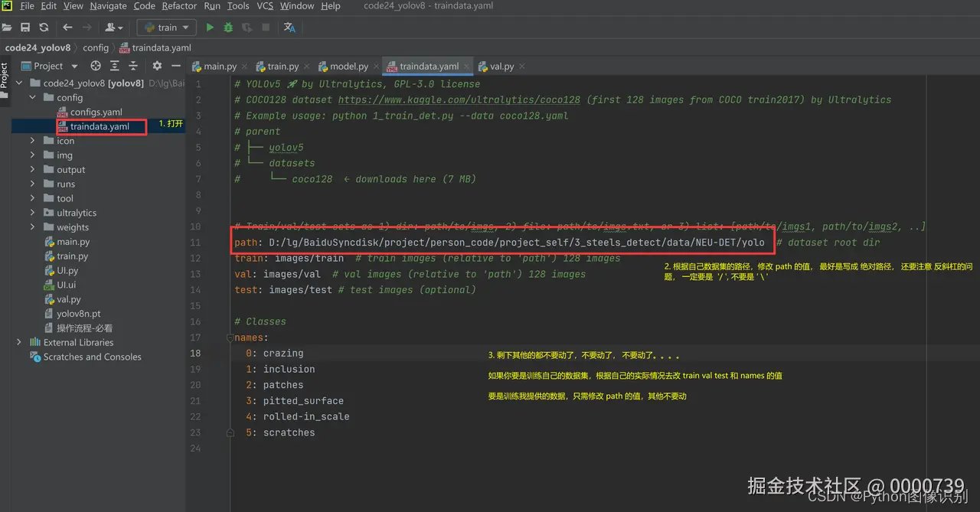Open the VCS menu
This screenshot has height=512, width=980.
265,6
